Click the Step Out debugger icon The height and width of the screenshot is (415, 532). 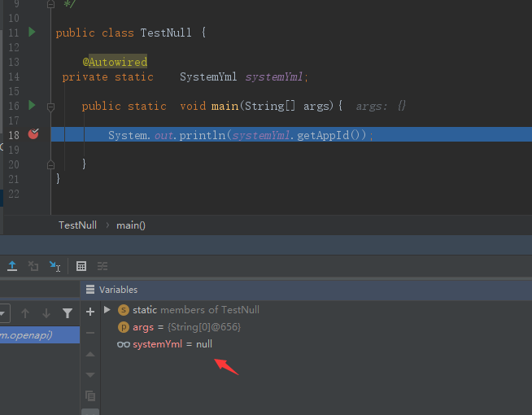click(12, 266)
